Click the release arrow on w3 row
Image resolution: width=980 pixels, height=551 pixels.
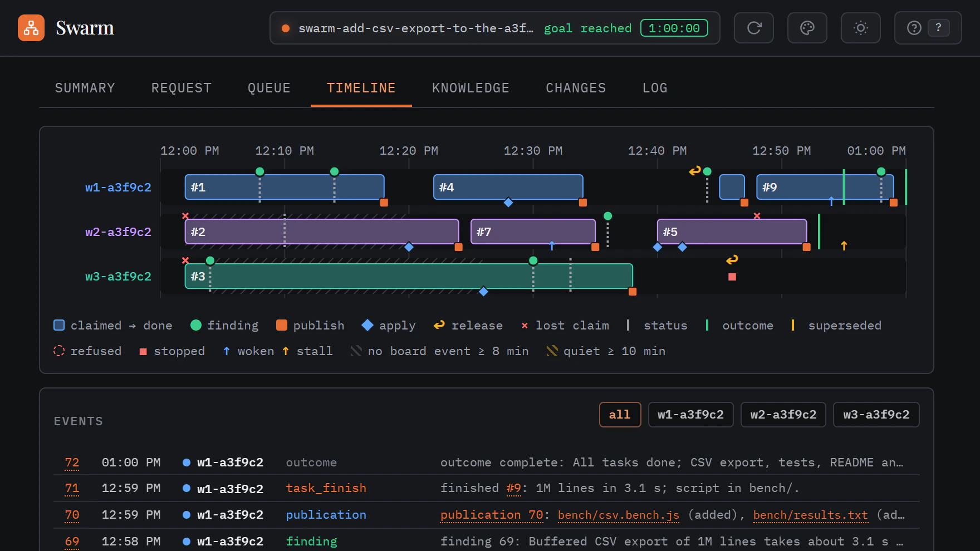732,260
